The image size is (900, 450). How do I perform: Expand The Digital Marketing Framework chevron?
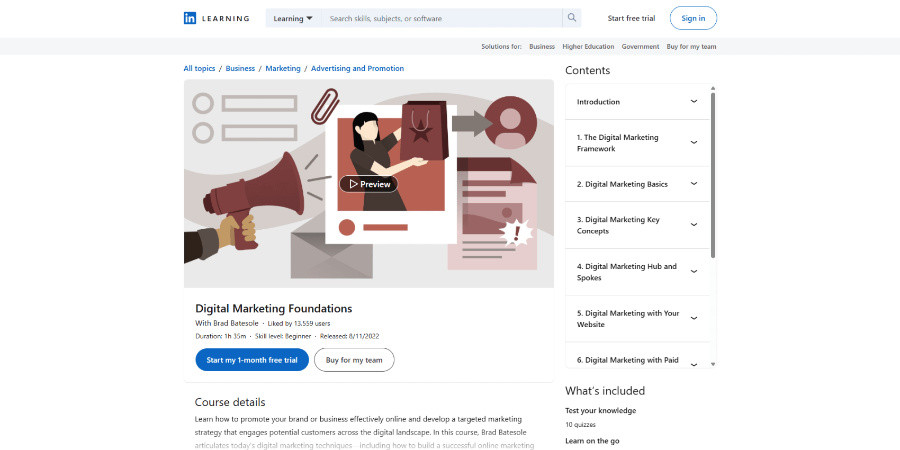[694, 143]
